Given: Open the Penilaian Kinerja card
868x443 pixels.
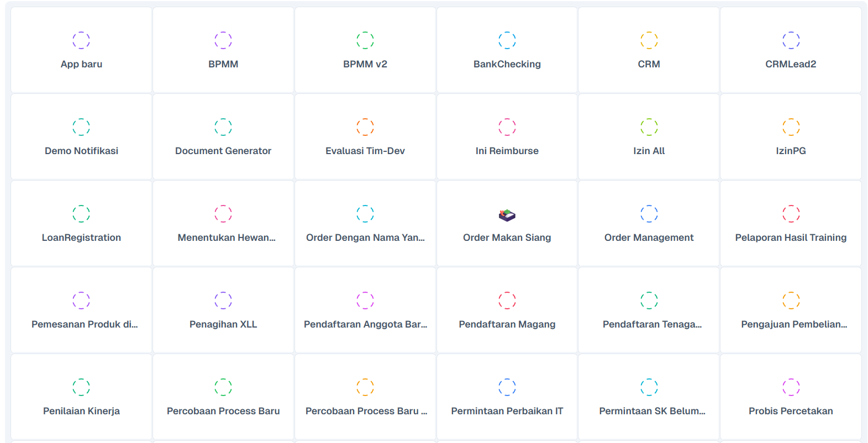Looking at the screenshot, I should click(x=81, y=397).
